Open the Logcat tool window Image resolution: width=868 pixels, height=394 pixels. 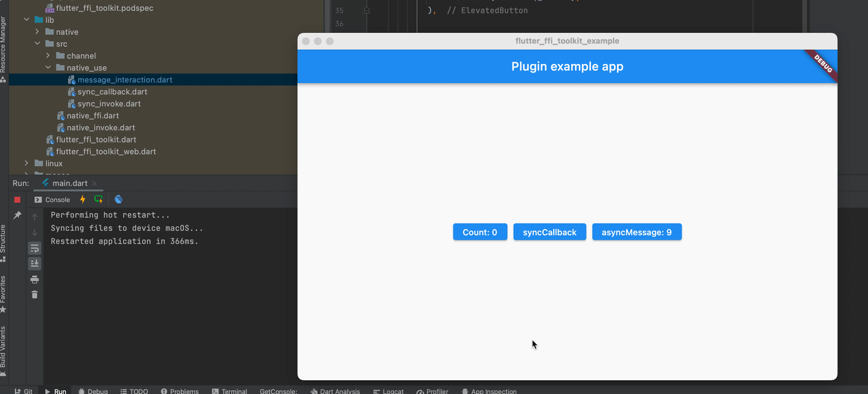coord(388,391)
